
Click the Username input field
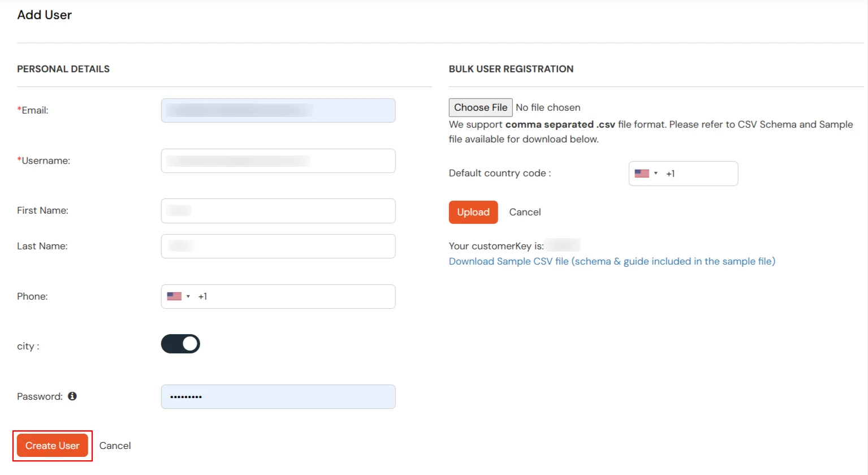point(278,161)
